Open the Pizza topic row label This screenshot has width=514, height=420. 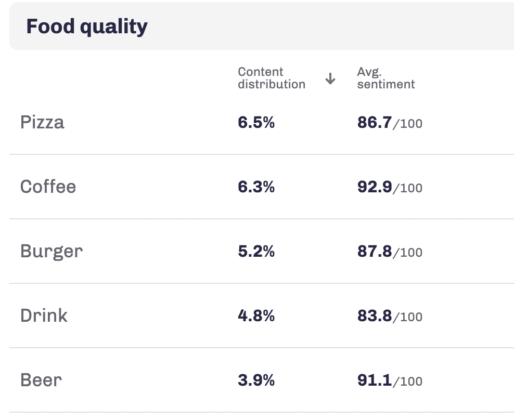pyautogui.click(x=42, y=123)
